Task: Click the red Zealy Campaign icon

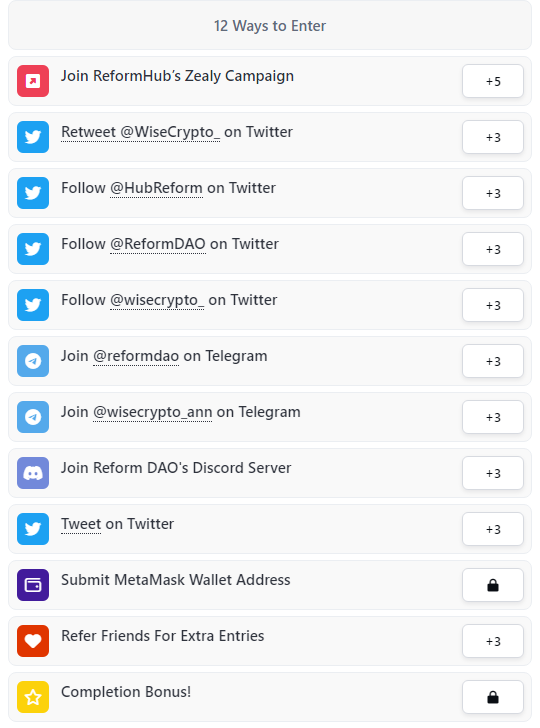Action: 33,81
